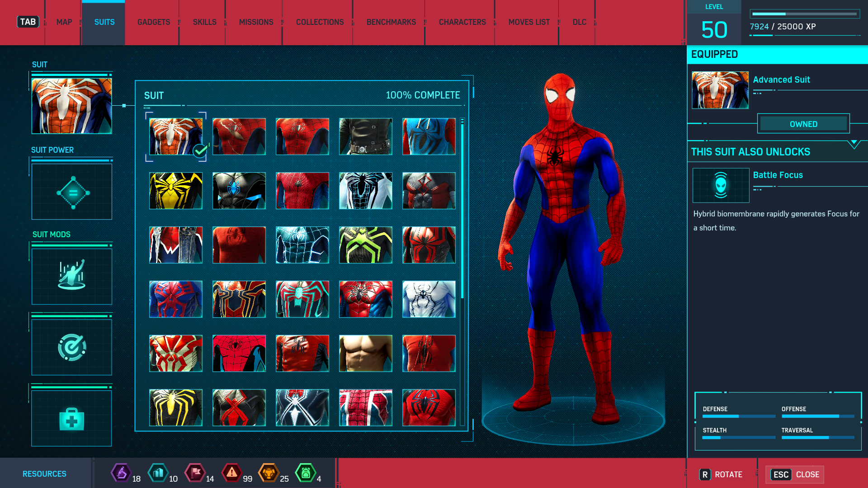This screenshot has height=488, width=868.
Task: Open the target-shaped suit mod slot
Action: [72, 347]
